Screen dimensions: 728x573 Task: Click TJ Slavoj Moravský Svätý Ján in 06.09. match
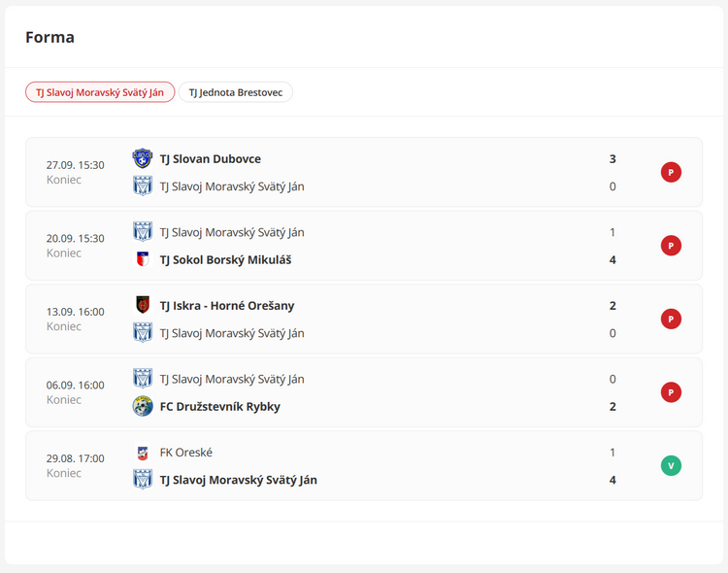click(232, 379)
